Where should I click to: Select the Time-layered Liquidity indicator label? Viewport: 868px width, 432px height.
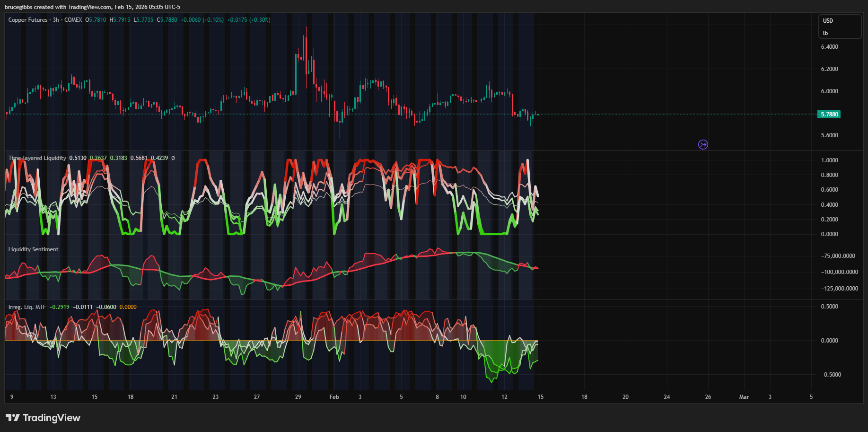(37, 158)
